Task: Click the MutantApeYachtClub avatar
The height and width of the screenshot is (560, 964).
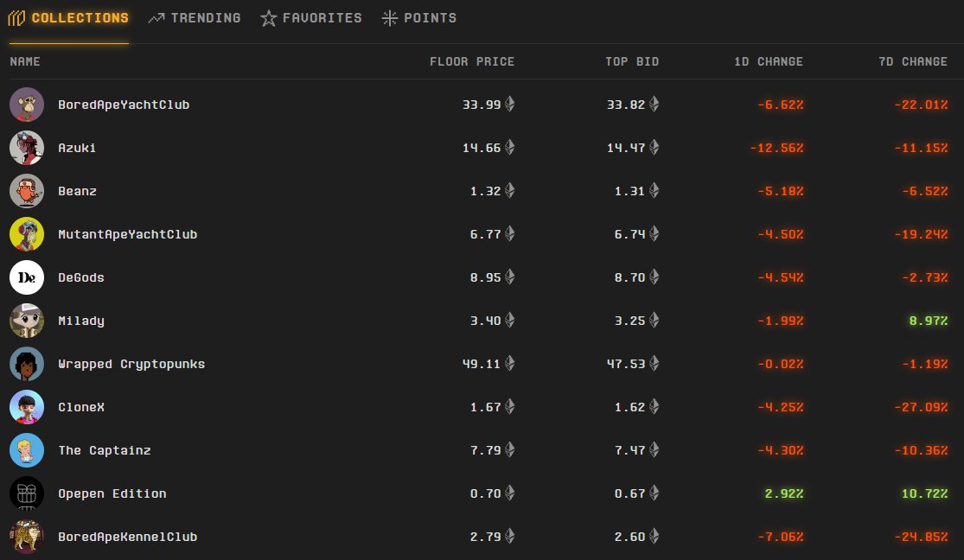Action: [27, 234]
